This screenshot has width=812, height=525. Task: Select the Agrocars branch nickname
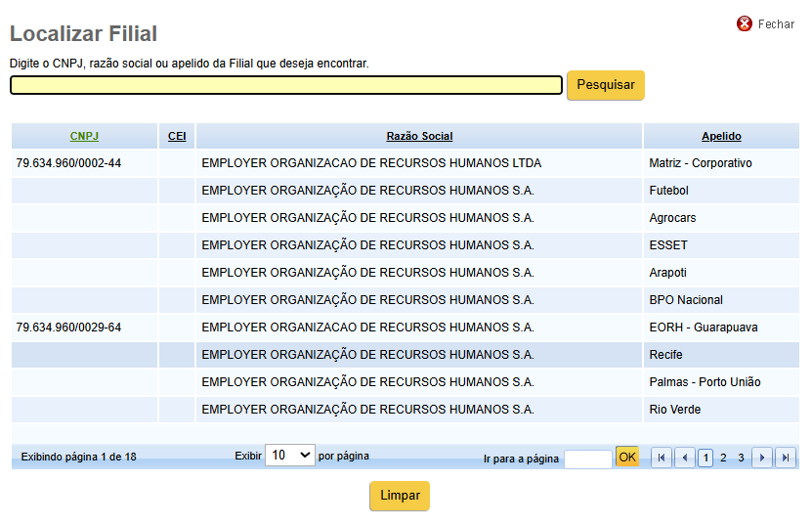click(x=672, y=218)
